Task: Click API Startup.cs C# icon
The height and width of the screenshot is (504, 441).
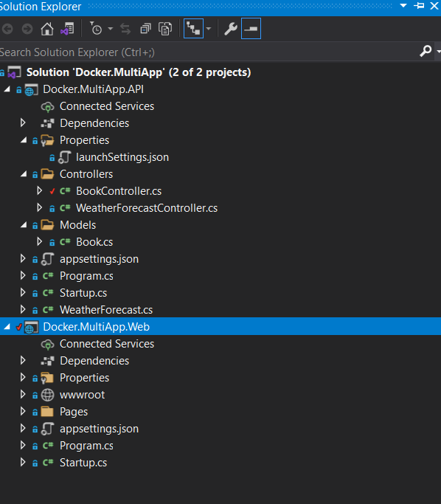Action: [x=48, y=293]
